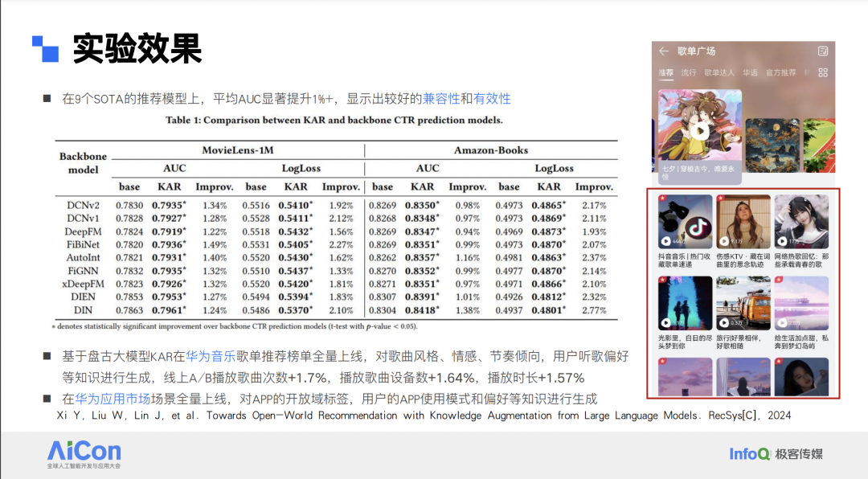Click the play count icon on 旅行好景相伴 playlist
Viewport: 868px width, 479px height.
[724, 321]
